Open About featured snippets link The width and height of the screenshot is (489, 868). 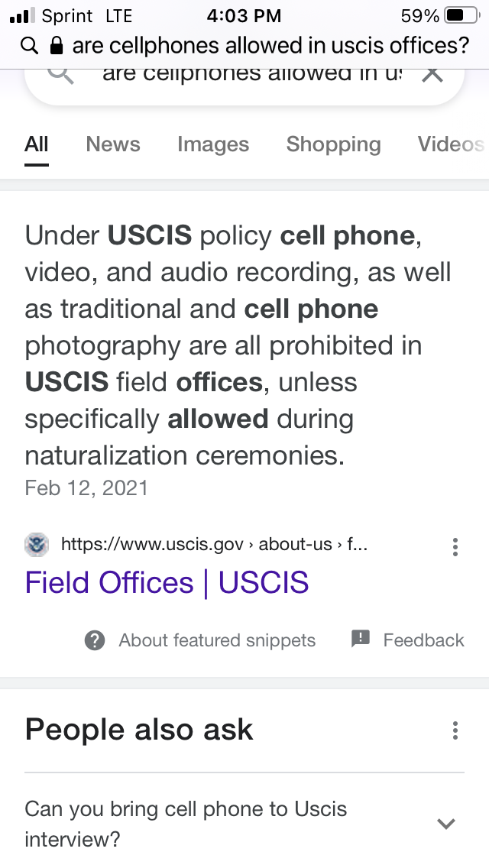point(217,640)
